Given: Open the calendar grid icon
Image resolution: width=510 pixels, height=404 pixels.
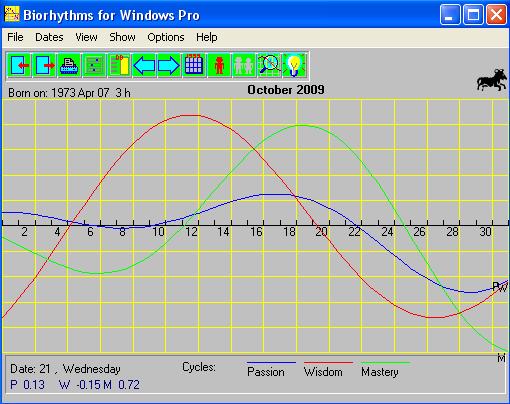Looking at the screenshot, I should pyautogui.click(x=194, y=65).
